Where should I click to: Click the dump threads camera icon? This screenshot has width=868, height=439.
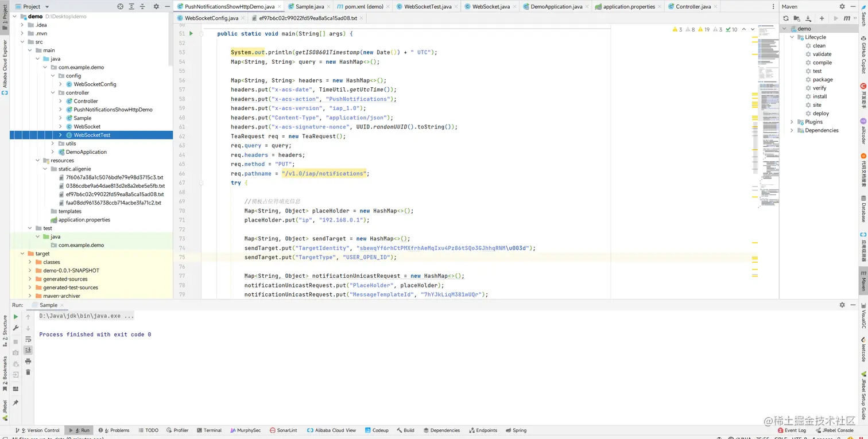[15, 352]
